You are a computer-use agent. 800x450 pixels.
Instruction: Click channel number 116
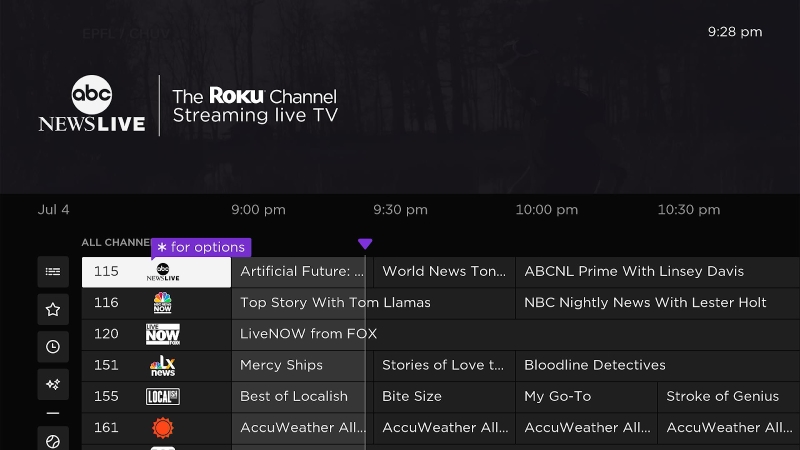coord(106,303)
